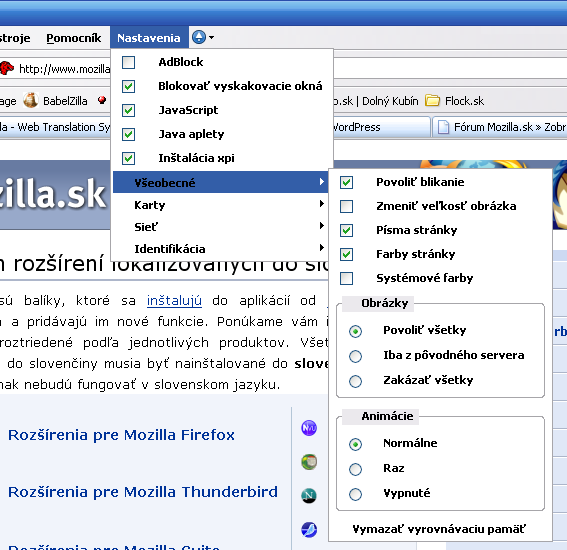Switch to the WordPress tab
The image size is (567, 550).
pyautogui.click(x=381, y=127)
